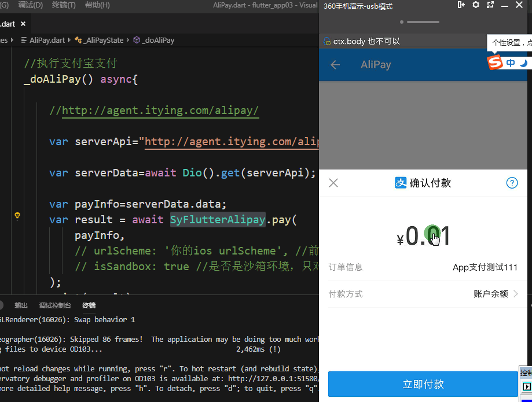Toggle the Sogou 中 Chinese input mode
This screenshot has height=402, width=532.
(x=510, y=63)
